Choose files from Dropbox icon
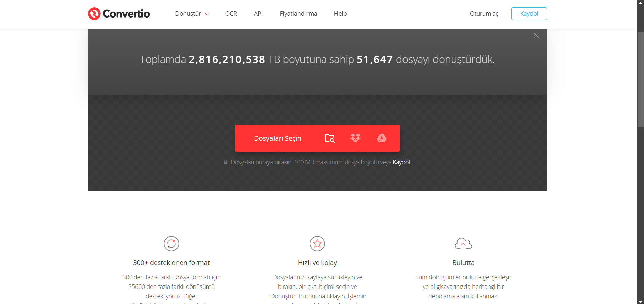644x304 pixels. pyautogui.click(x=355, y=138)
